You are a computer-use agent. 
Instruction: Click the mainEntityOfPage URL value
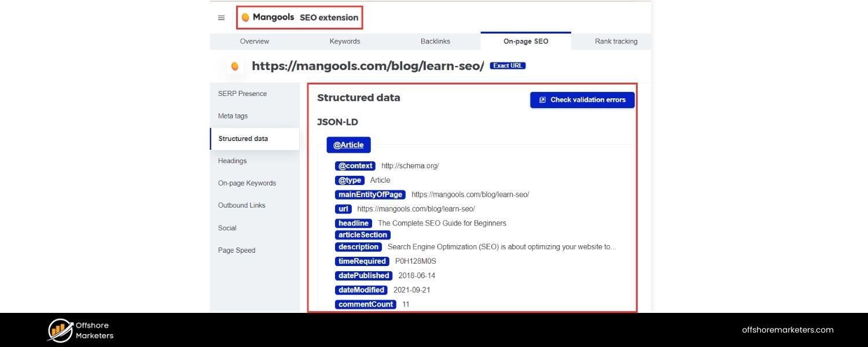point(470,195)
